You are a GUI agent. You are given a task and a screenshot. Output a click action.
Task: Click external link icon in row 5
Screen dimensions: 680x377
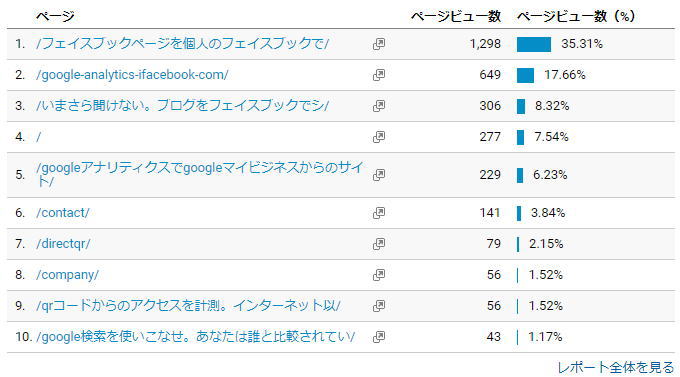[379, 175]
